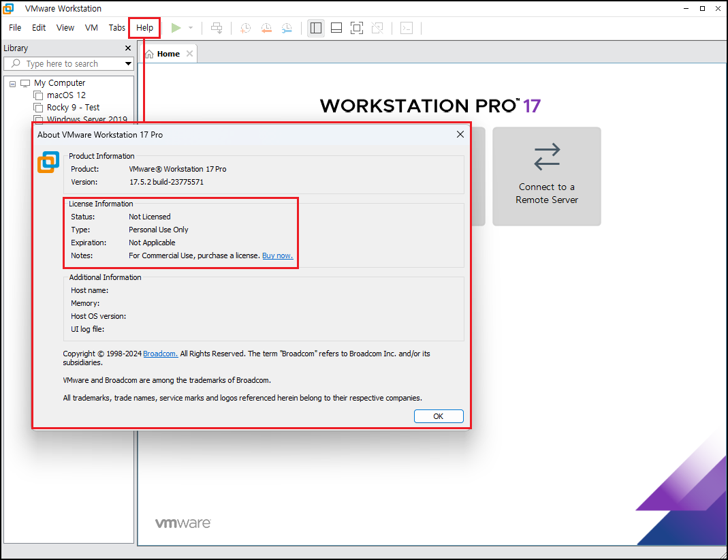
Task: Click the macOS 12 VM icon
Action: [x=38, y=95]
